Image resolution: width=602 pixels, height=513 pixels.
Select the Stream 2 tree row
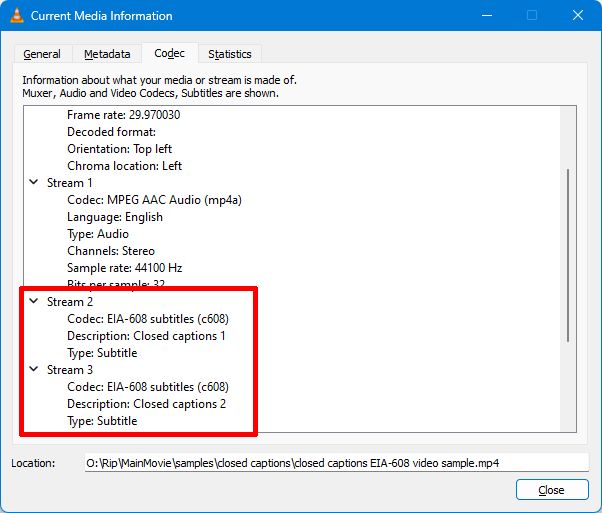[70, 302]
